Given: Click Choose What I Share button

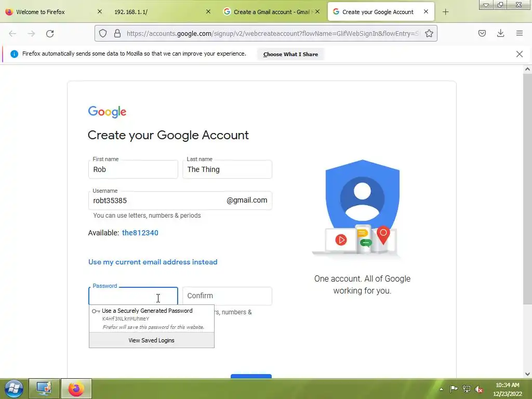Looking at the screenshot, I should 290,54.
